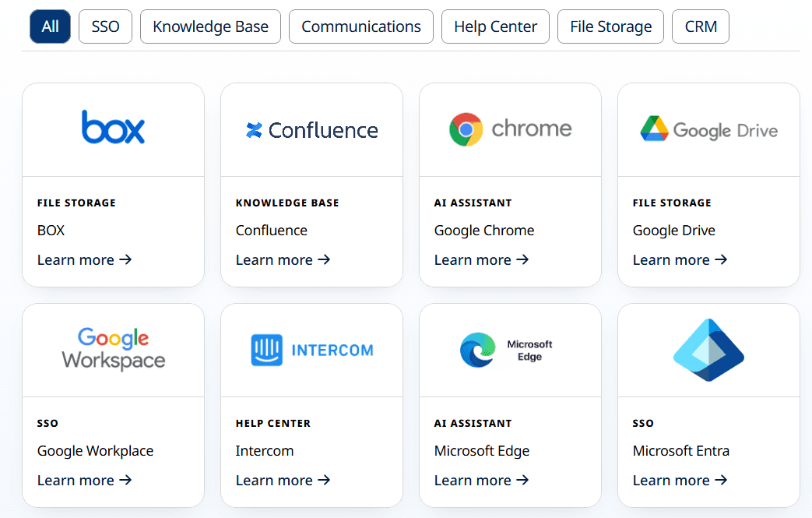The height and width of the screenshot is (518, 812).
Task: Click the Google Chrome card title
Action: 484,231
